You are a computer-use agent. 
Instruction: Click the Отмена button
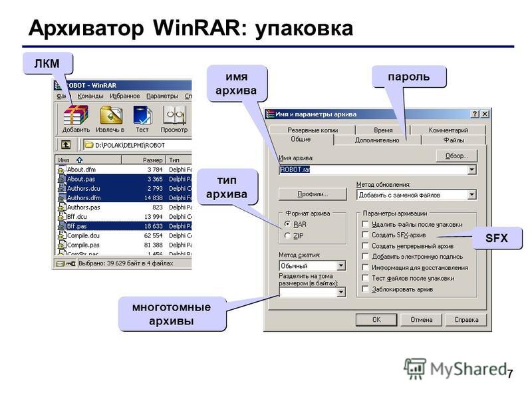422,320
